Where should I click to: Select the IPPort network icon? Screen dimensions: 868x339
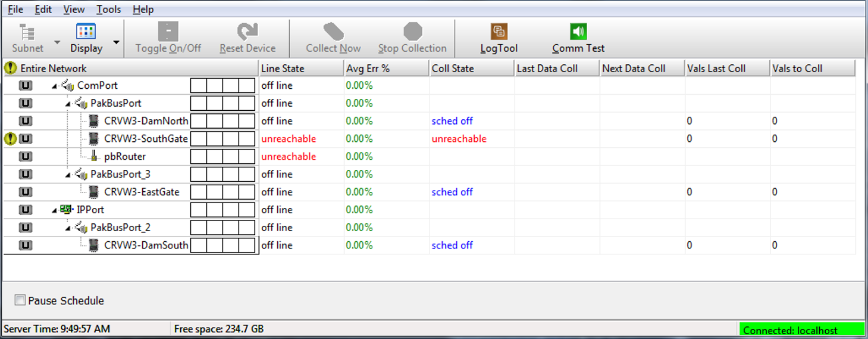[x=65, y=210]
